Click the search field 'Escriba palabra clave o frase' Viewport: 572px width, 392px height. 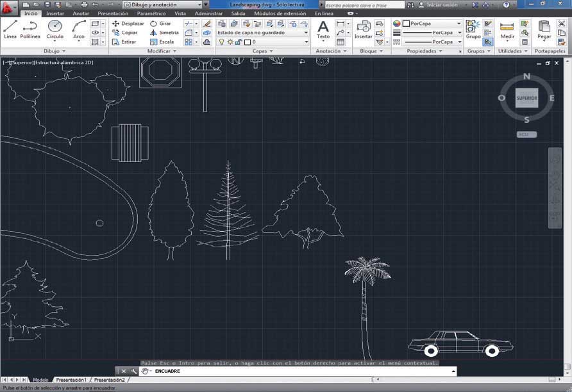tap(364, 5)
